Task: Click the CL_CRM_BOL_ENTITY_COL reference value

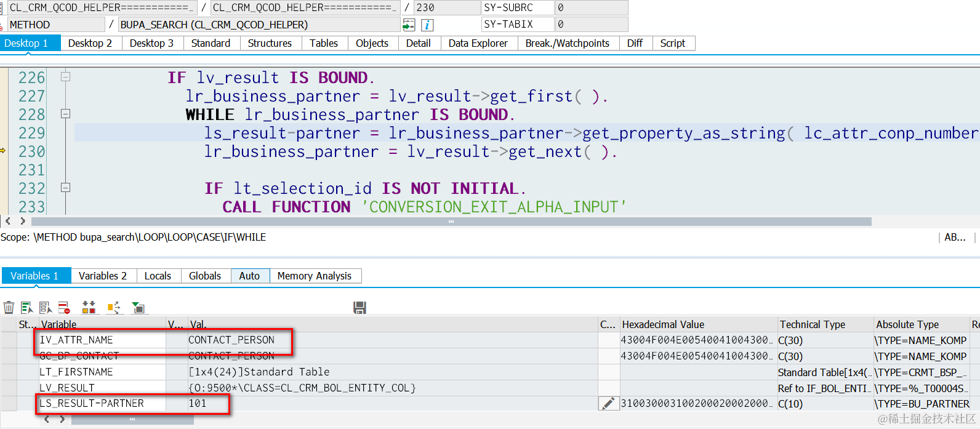Action: pyautogui.click(x=302, y=388)
